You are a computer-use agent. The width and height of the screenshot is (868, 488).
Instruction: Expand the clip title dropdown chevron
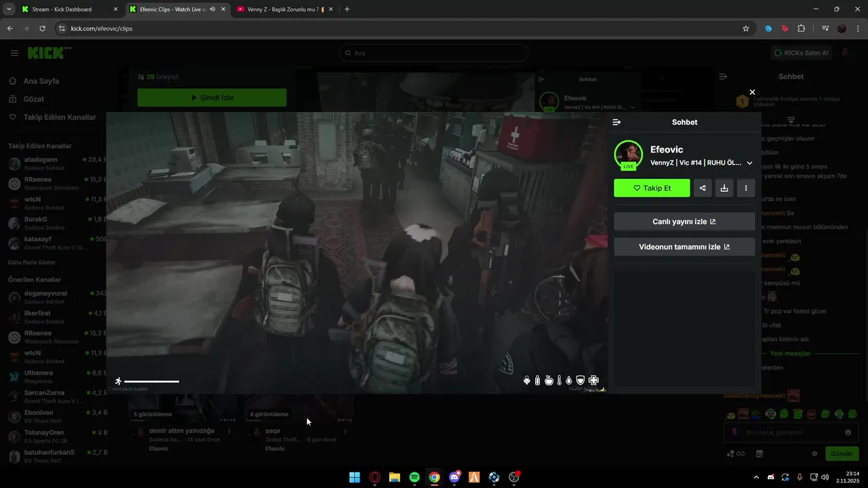pos(749,163)
